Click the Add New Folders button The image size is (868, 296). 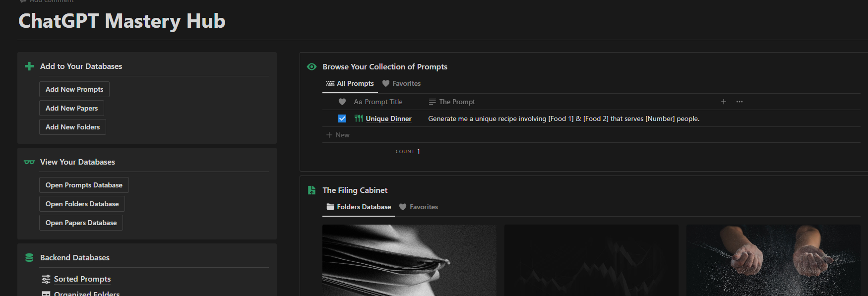(72, 127)
